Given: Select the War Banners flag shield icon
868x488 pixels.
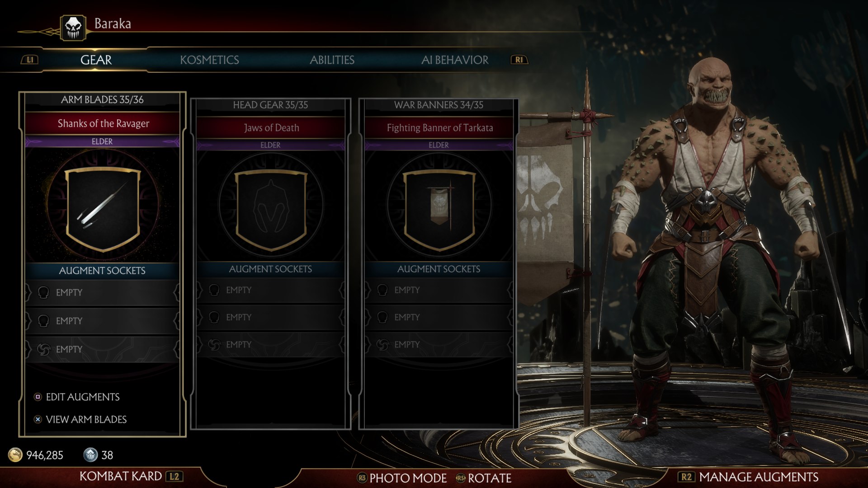Looking at the screenshot, I should click(439, 210).
